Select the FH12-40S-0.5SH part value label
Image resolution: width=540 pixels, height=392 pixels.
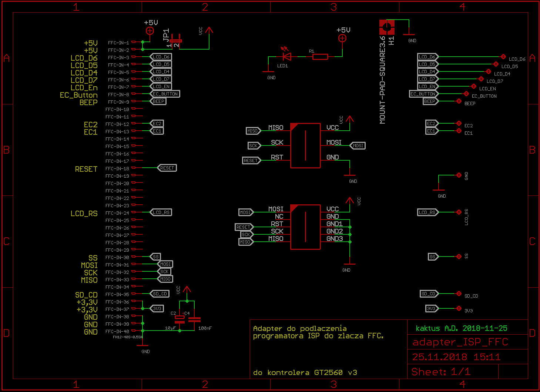tap(127, 337)
